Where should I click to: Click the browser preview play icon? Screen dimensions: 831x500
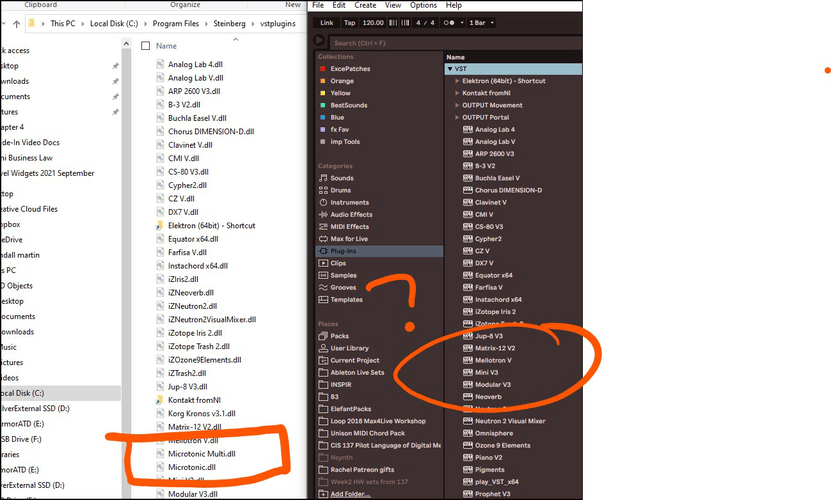[x=319, y=40]
